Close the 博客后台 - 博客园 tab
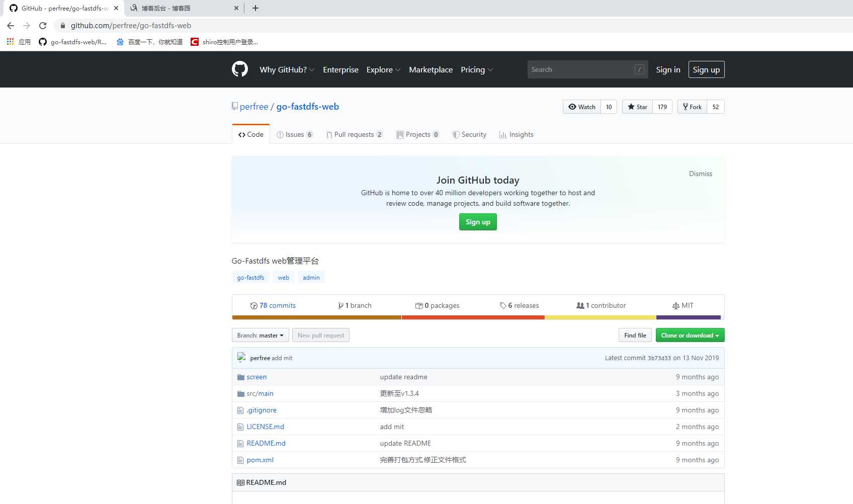853x504 pixels. click(236, 8)
